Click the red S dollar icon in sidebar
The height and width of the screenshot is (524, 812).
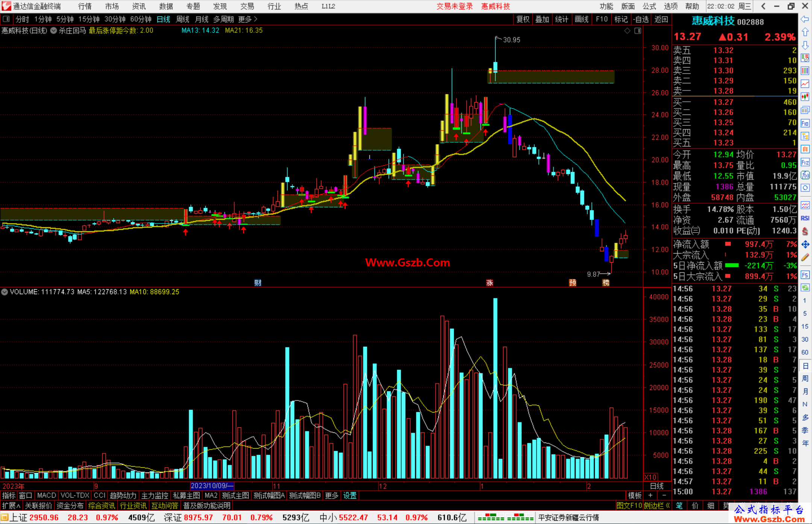point(805,231)
